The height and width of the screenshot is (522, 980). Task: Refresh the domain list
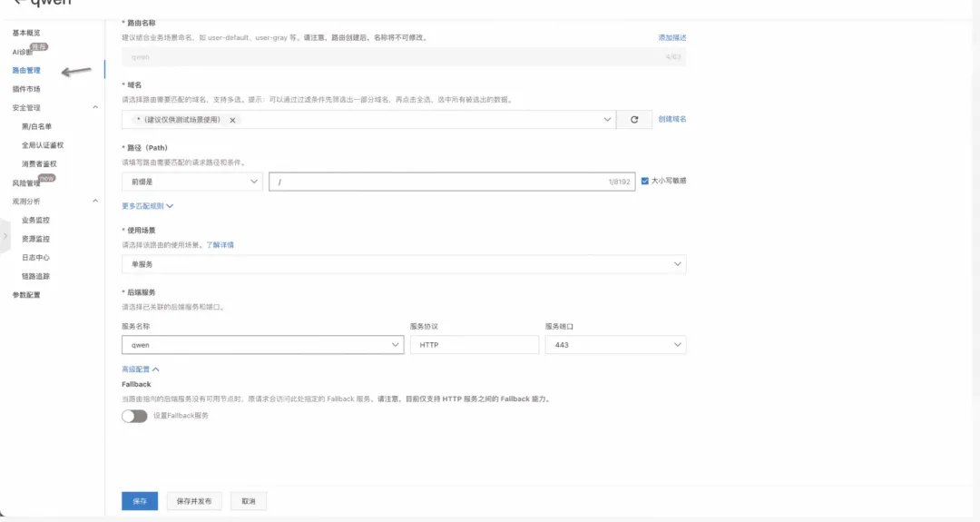click(633, 120)
